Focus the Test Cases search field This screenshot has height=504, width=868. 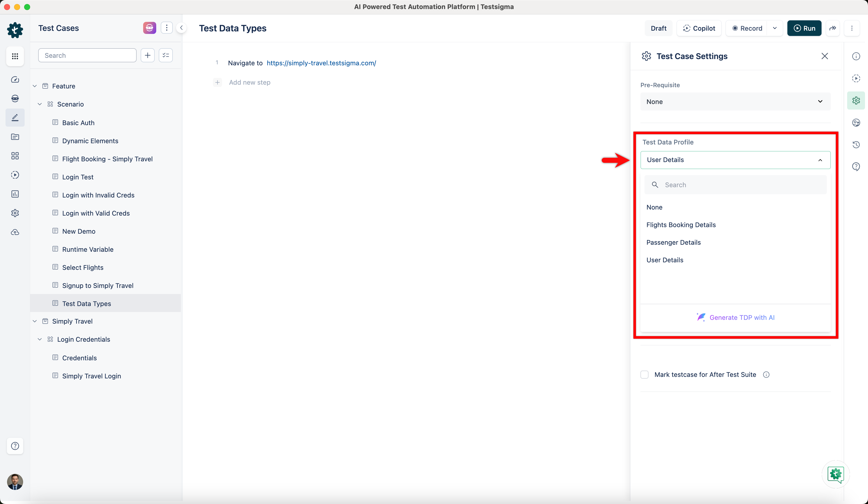click(x=87, y=55)
